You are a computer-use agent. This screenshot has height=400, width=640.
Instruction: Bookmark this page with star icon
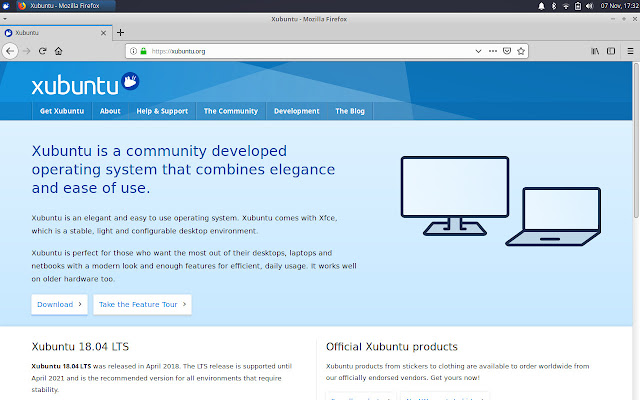coord(521,51)
